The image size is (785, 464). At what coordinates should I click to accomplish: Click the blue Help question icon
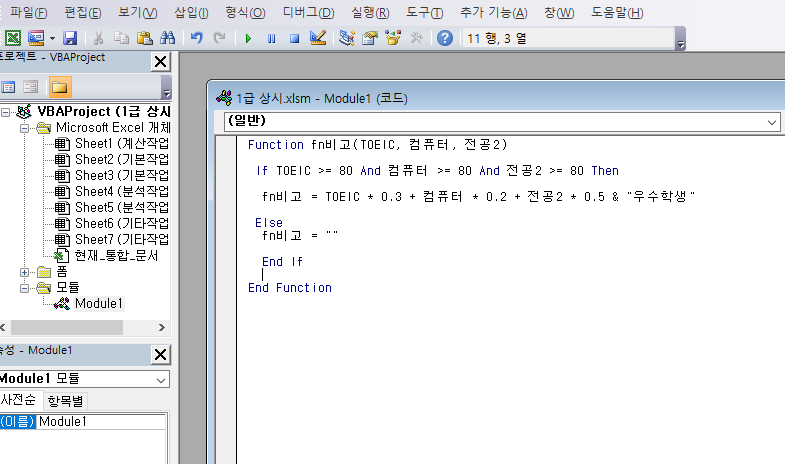pyautogui.click(x=445, y=38)
